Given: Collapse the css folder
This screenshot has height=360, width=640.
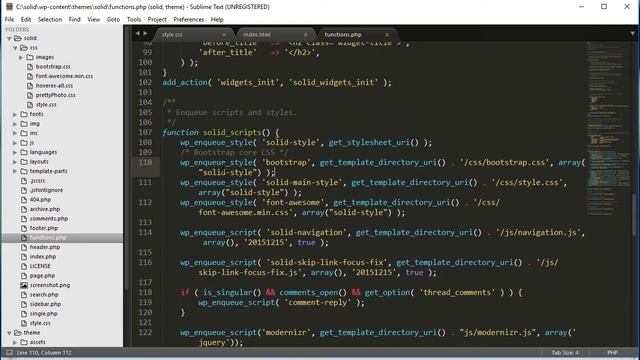Looking at the screenshot, I should (x=15, y=48).
